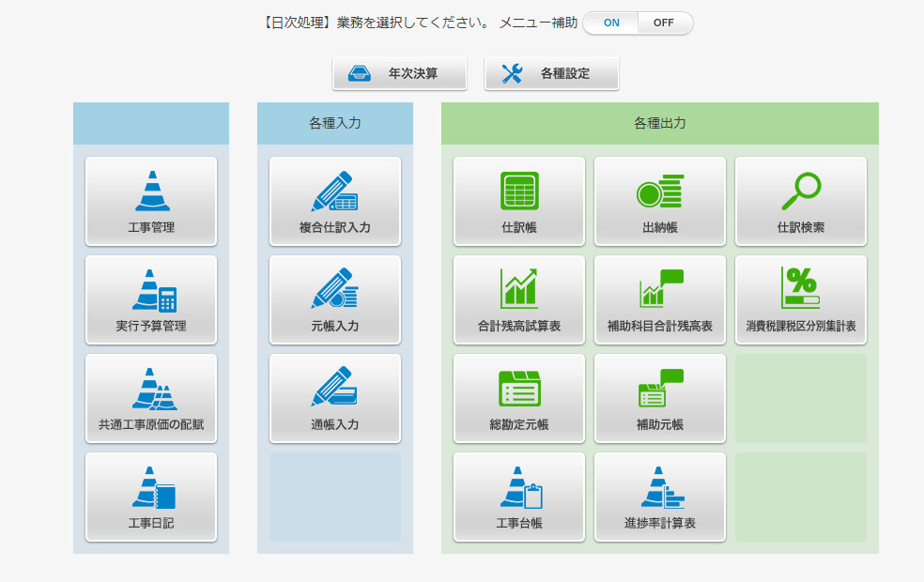The width and height of the screenshot is (924, 582).
Task: Open 補助科目合計残高表 tile
Action: pos(659,299)
